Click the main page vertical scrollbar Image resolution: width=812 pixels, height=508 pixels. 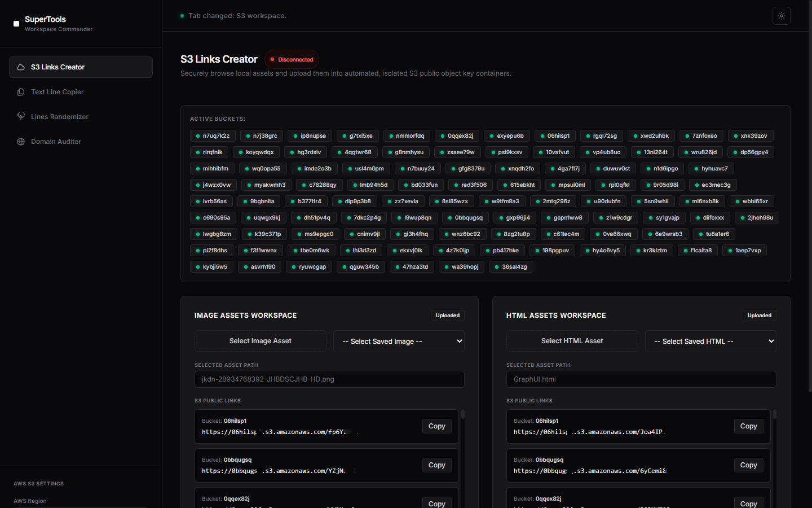[x=810, y=198]
